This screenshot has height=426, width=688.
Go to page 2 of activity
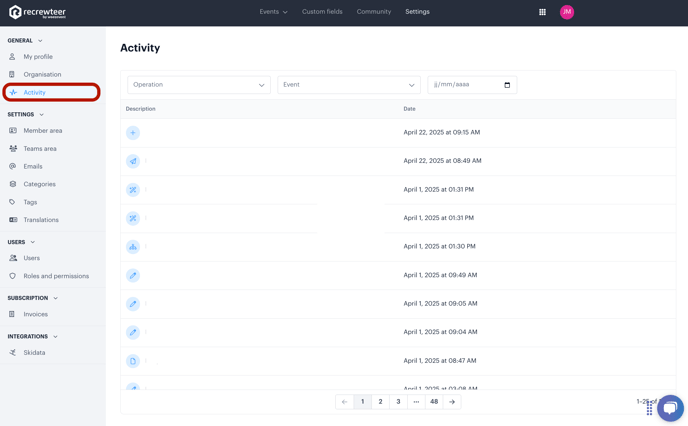coord(380,402)
